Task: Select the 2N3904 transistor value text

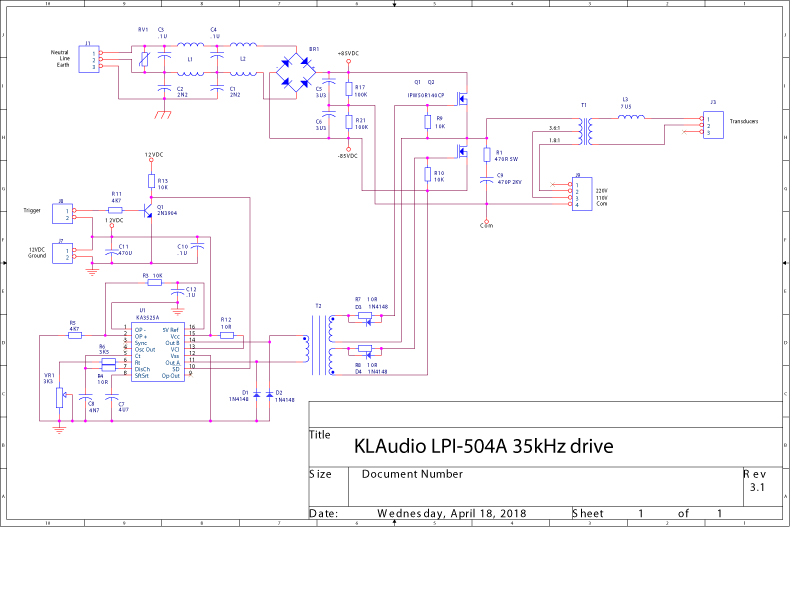Action: (167, 213)
